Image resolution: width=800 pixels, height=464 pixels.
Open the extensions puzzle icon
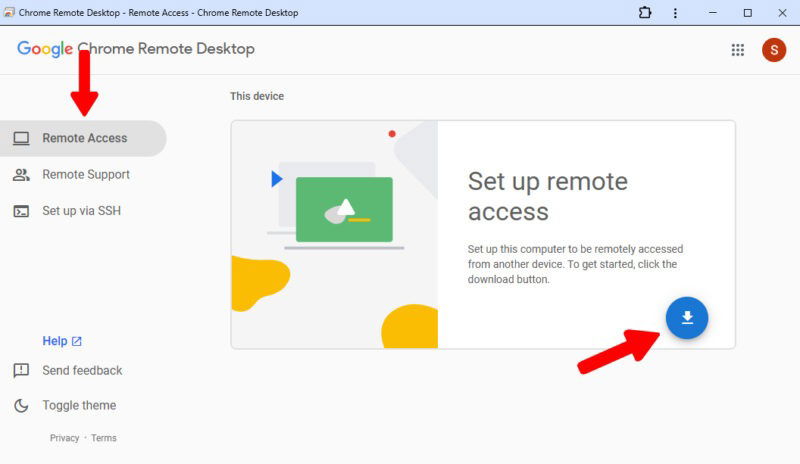coord(645,12)
